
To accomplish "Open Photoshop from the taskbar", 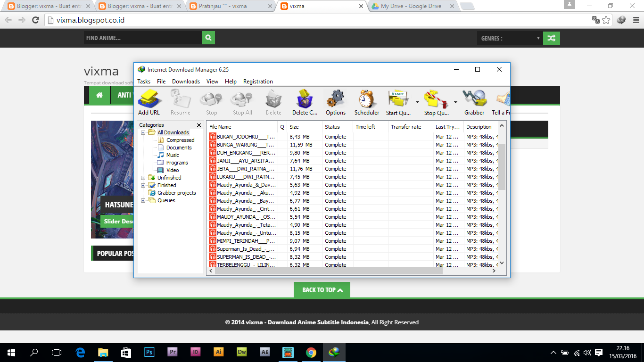I will (x=149, y=352).
